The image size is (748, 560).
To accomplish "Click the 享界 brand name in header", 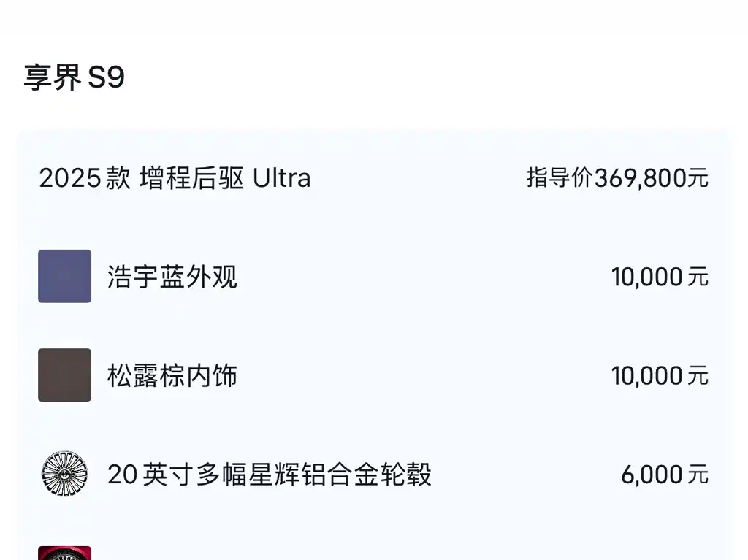I will pyautogui.click(x=53, y=77).
